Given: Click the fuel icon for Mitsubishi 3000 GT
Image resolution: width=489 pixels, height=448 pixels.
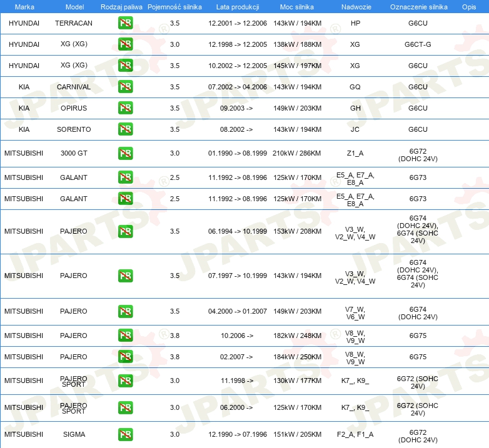Looking at the screenshot, I should tap(125, 153).
